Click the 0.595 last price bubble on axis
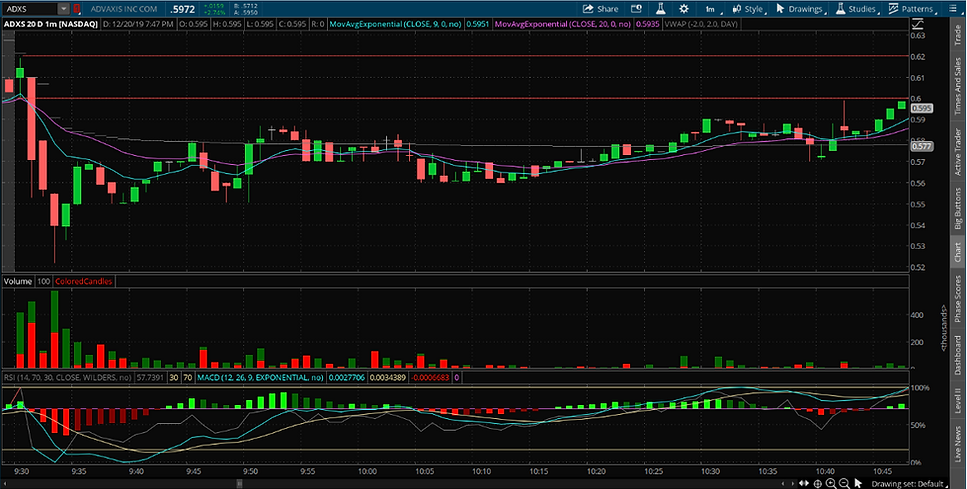Screen dimensions: 967x489 923,108
